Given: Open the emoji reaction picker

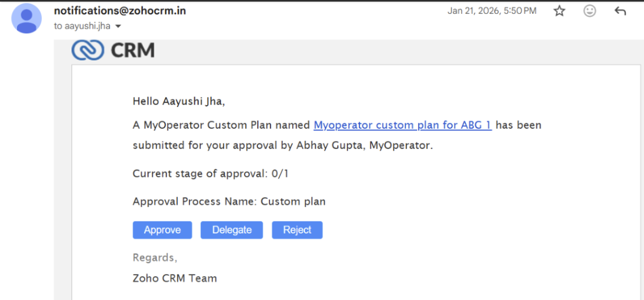Looking at the screenshot, I should tap(590, 11).
